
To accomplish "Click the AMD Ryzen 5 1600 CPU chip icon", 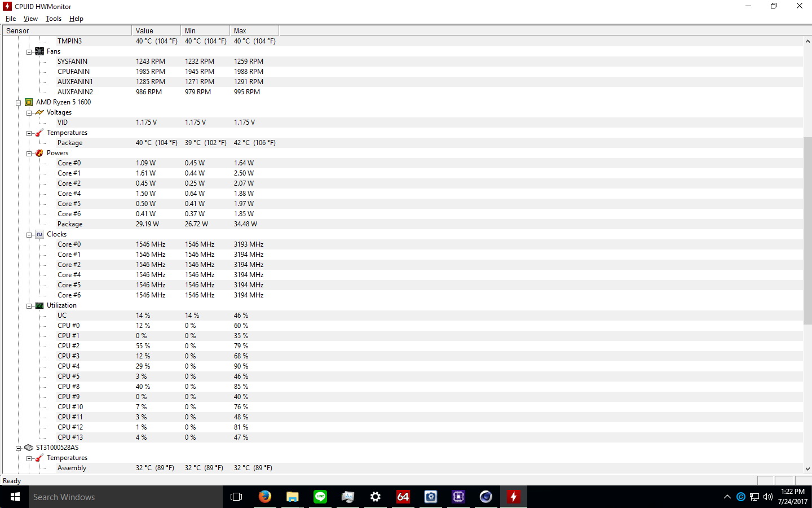I will tap(29, 102).
